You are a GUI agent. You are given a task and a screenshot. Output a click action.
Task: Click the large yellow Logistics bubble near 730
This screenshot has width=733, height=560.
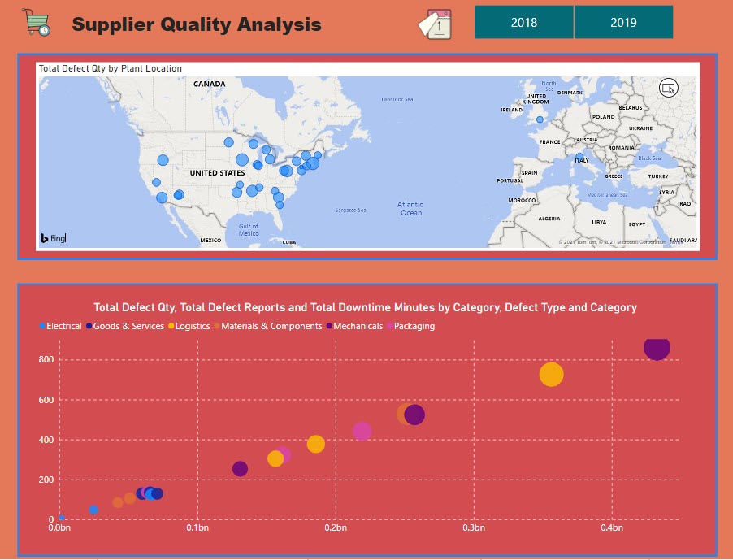click(x=551, y=375)
